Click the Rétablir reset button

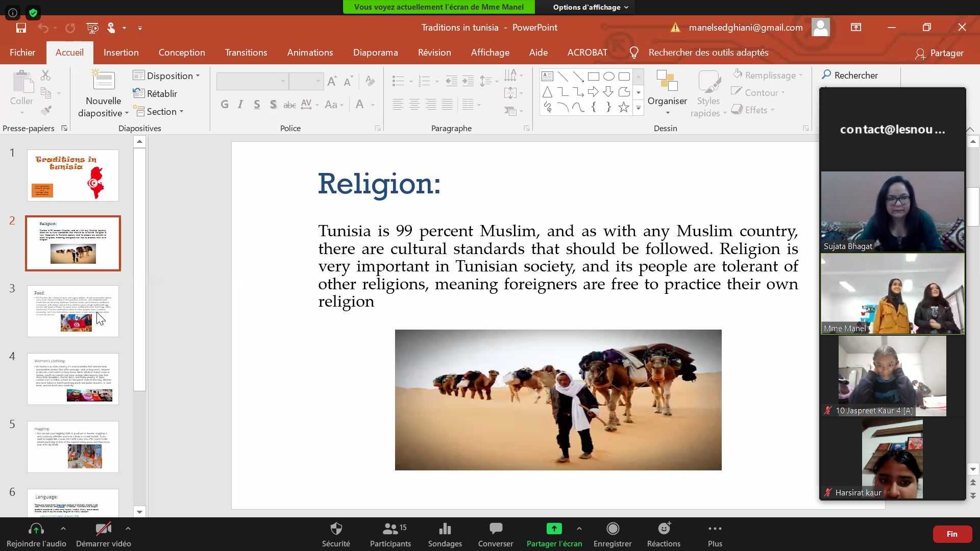pyautogui.click(x=156, y=94)
